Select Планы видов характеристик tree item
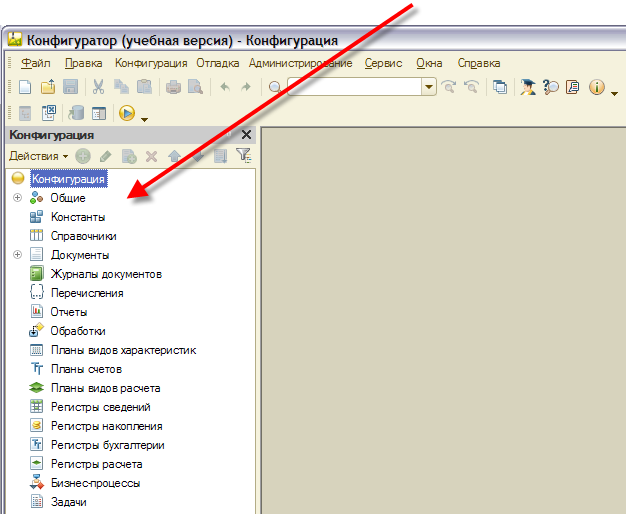The width and height of the screenshot is (626, 514). pyautogui.click(x=123, y=350)
